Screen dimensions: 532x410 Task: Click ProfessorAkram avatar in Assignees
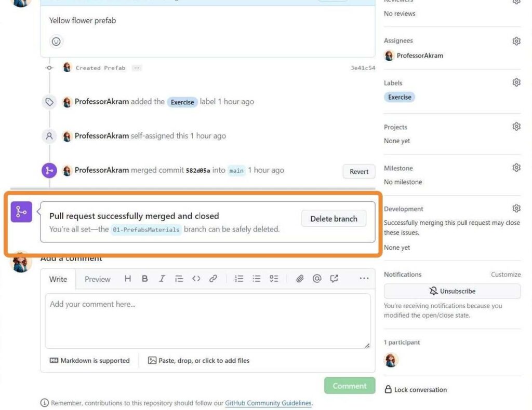(x=389, y=56)
